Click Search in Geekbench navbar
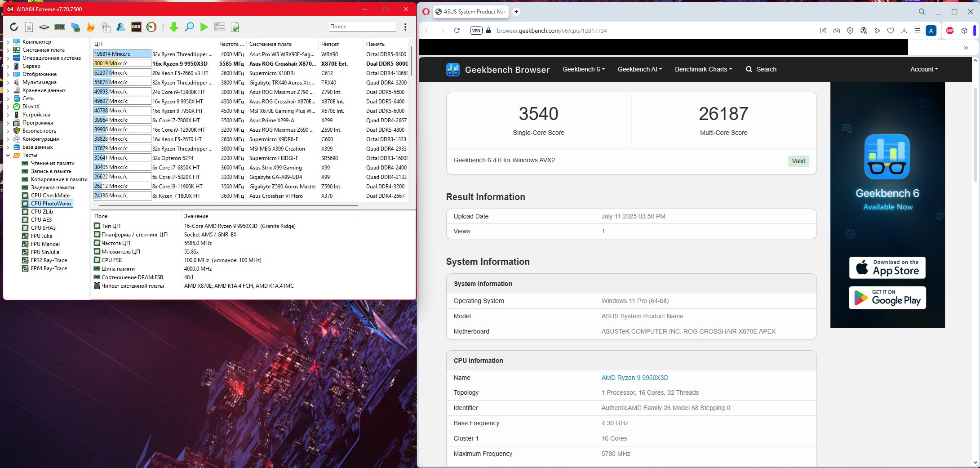Image resolution: width=980 pixels, height=468 pixels. tap(761, 69)
